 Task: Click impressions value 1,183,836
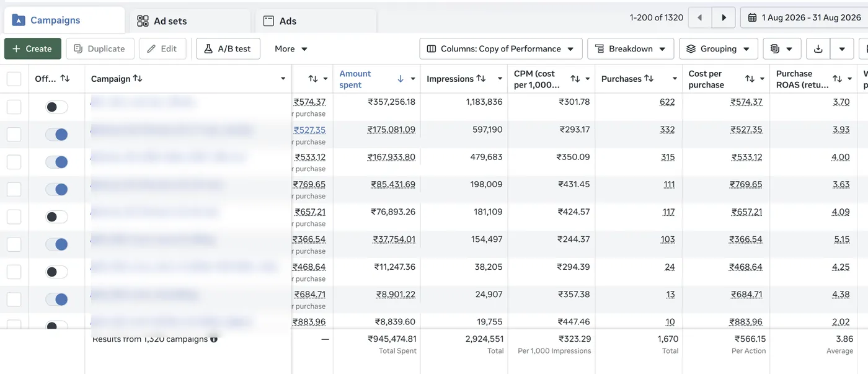pyautogui.click(x=484, y=102)
